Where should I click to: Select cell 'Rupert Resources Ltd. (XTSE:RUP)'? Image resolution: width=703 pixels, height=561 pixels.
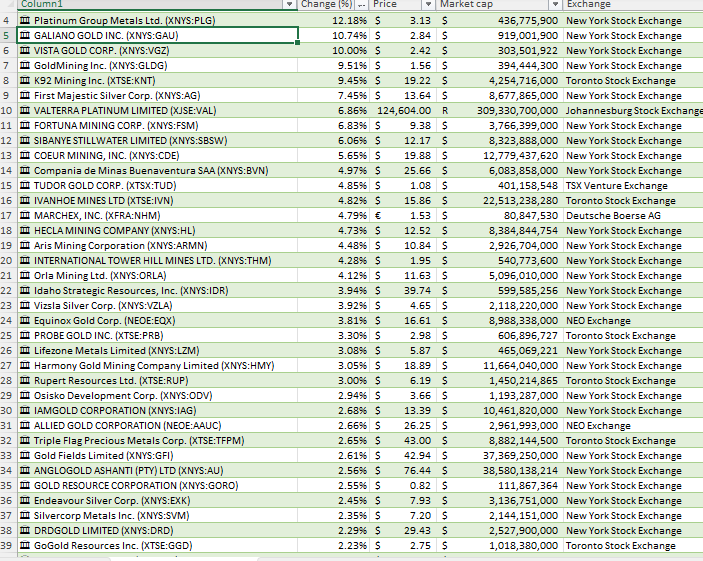157,380
